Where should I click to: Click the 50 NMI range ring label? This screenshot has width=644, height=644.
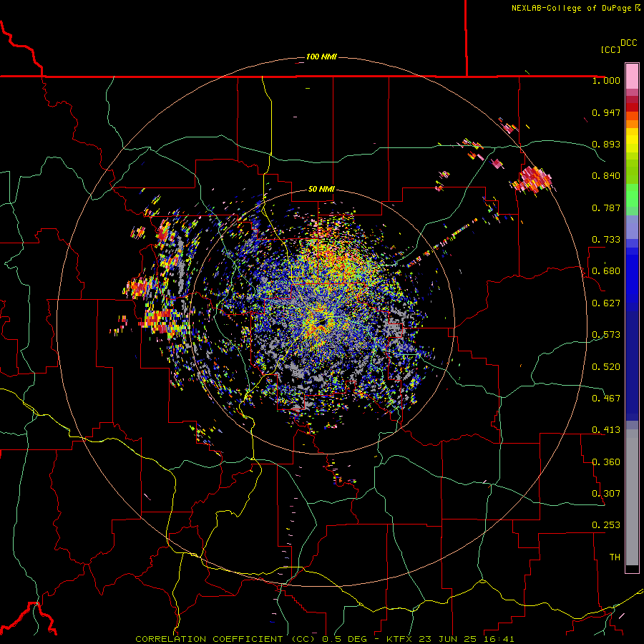click(x=321, y=190)
